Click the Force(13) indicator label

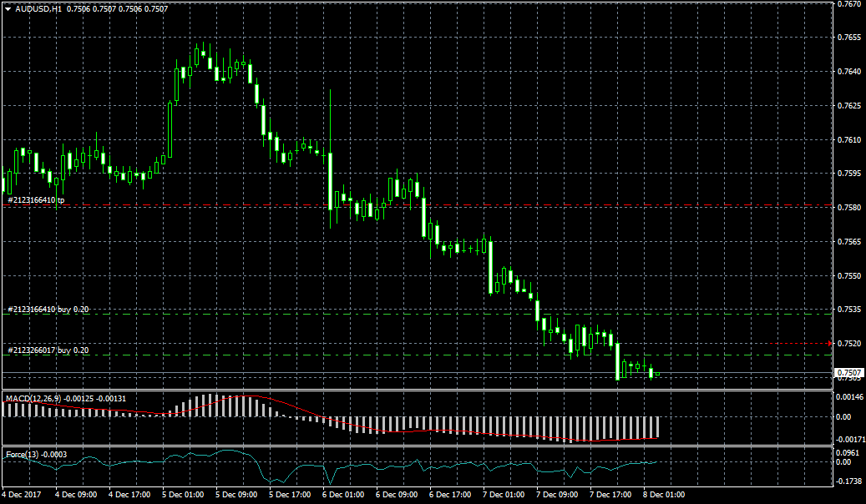(x=25, y=454)
